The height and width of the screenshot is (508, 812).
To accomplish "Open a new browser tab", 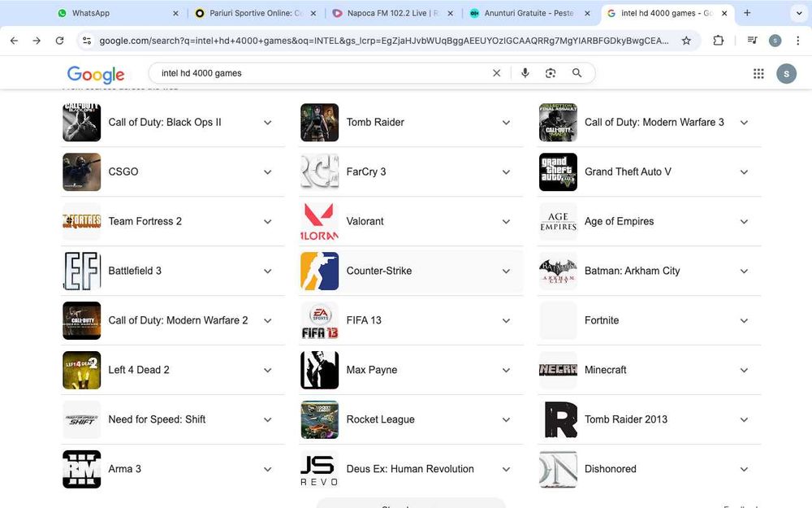I will (x=747, y=13).
